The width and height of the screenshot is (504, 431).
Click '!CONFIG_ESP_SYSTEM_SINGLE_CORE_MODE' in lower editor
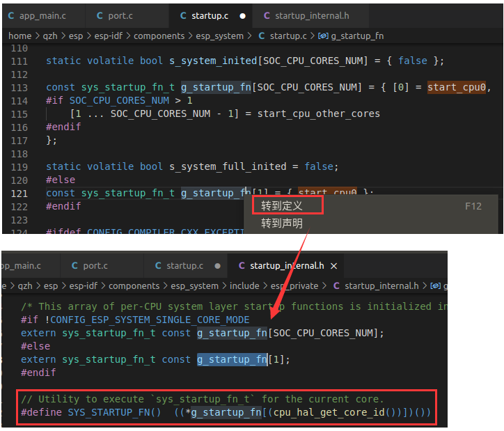point(147,320)
